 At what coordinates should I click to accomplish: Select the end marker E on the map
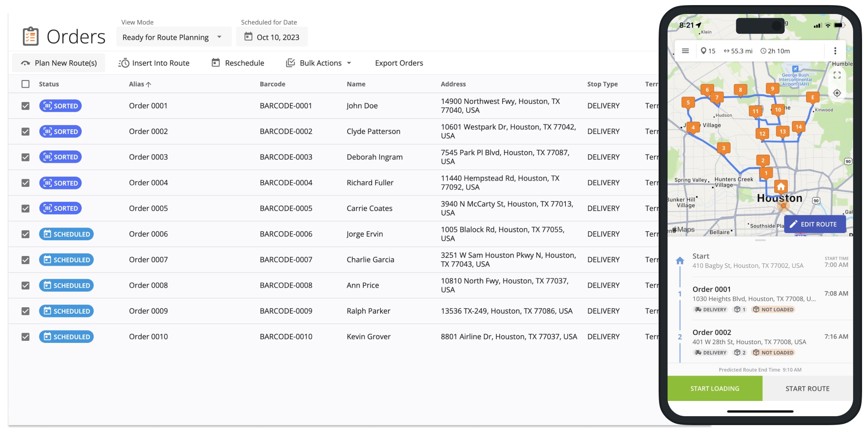[812, 97]
